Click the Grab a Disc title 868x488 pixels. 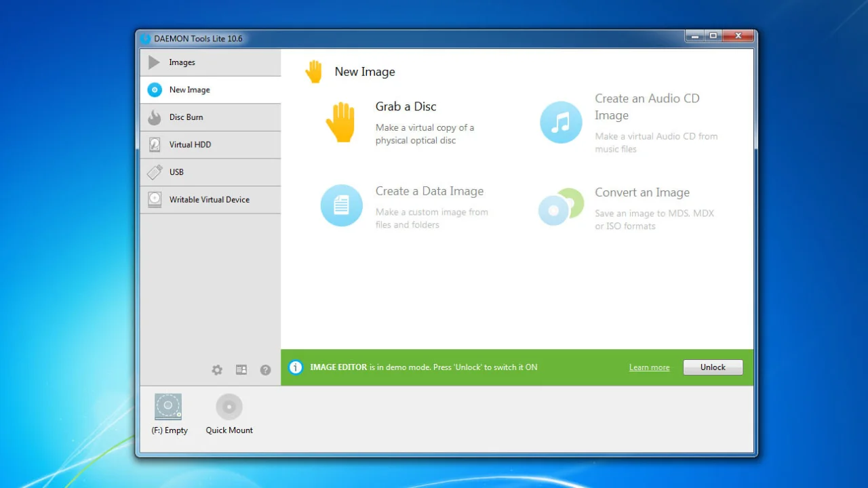(406, 106)
